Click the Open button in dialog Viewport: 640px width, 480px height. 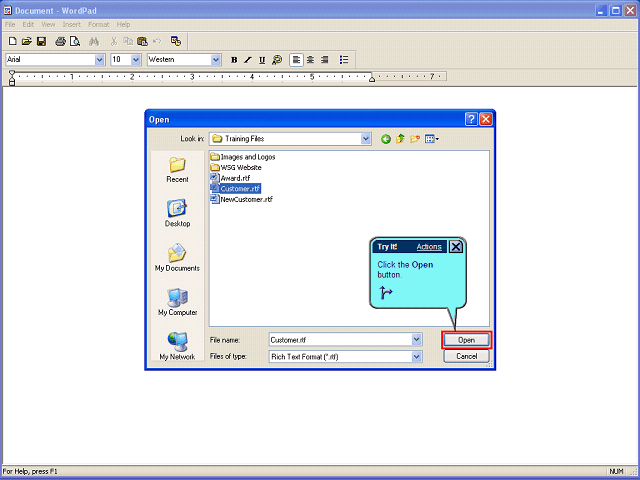tap(467, 340)
